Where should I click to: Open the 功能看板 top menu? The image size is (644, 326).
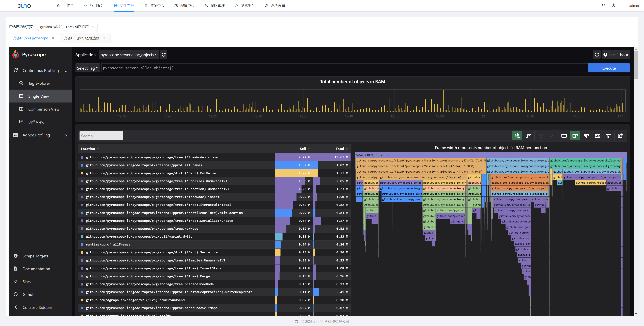point(124,6)
